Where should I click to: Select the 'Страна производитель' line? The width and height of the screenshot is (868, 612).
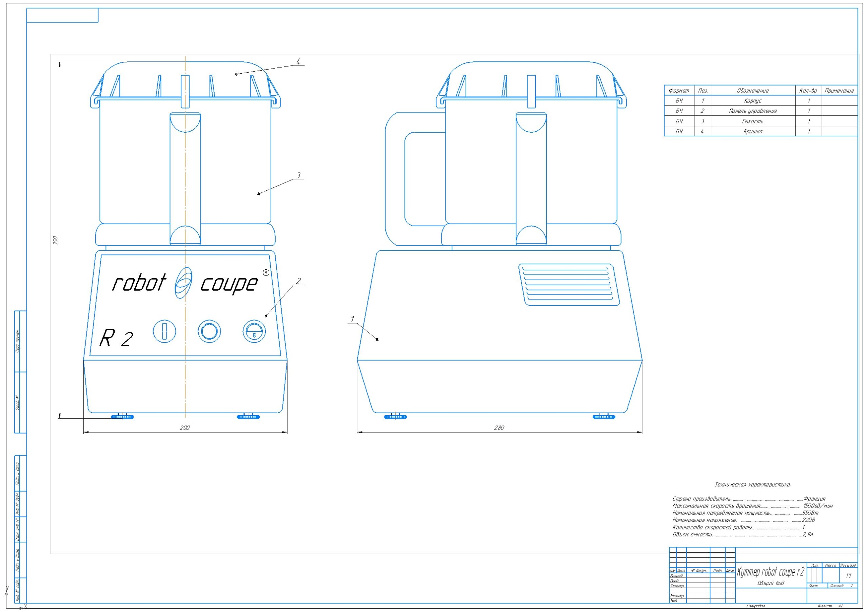(x=701, y=499)
